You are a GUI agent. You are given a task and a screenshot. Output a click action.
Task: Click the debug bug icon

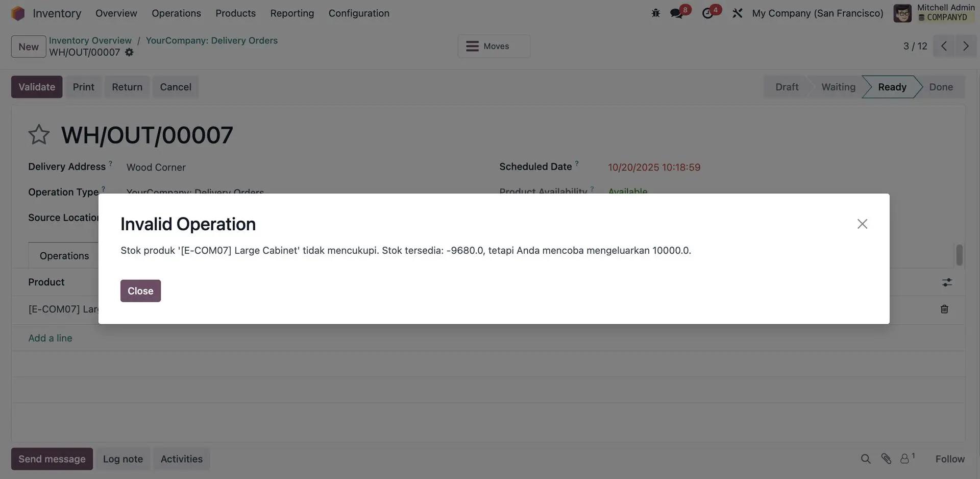click(656, 13)
